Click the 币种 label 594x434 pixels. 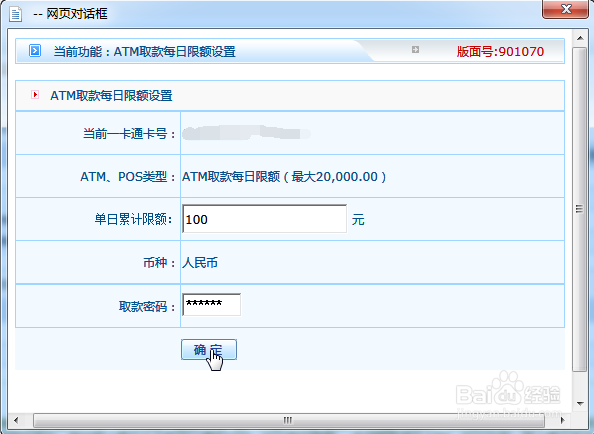coord(159,262)
